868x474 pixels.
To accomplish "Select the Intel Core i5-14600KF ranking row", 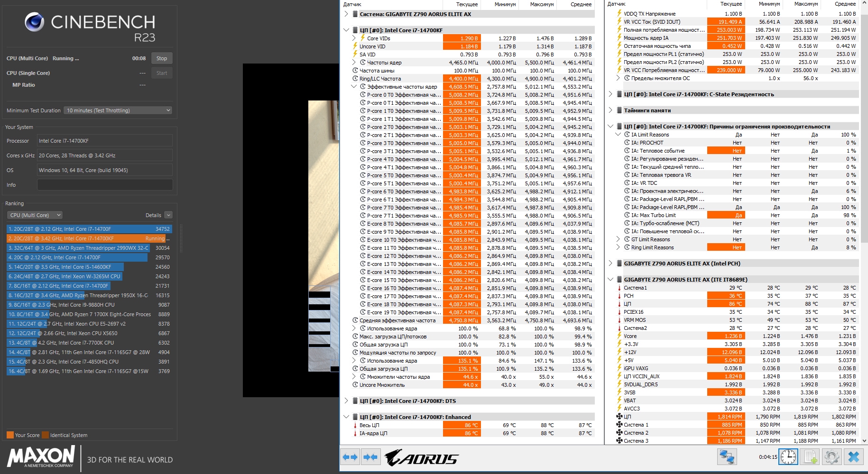I will click(x=89, y=267).
